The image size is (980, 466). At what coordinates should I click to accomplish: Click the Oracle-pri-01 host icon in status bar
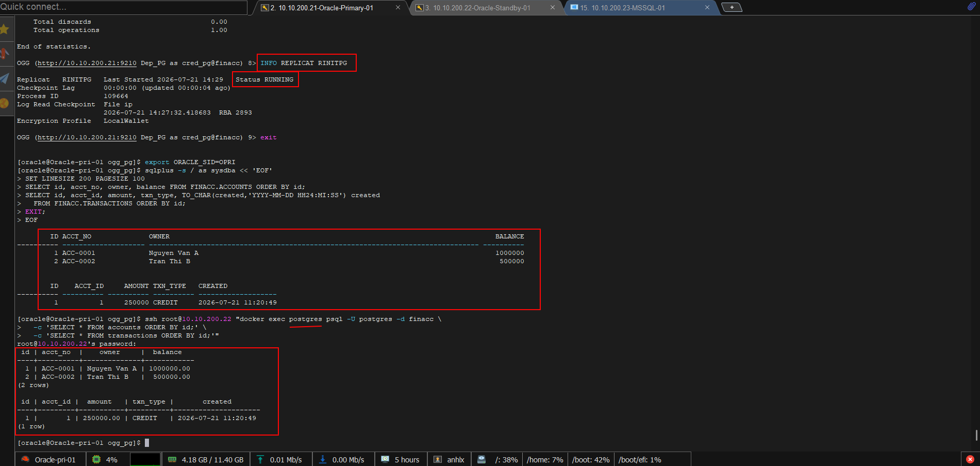pos(25,459)
